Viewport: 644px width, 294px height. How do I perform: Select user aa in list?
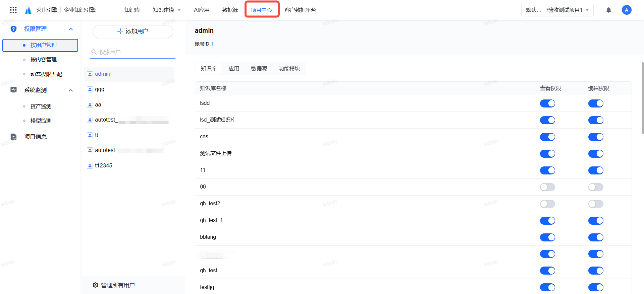click(x=129, y=105)
